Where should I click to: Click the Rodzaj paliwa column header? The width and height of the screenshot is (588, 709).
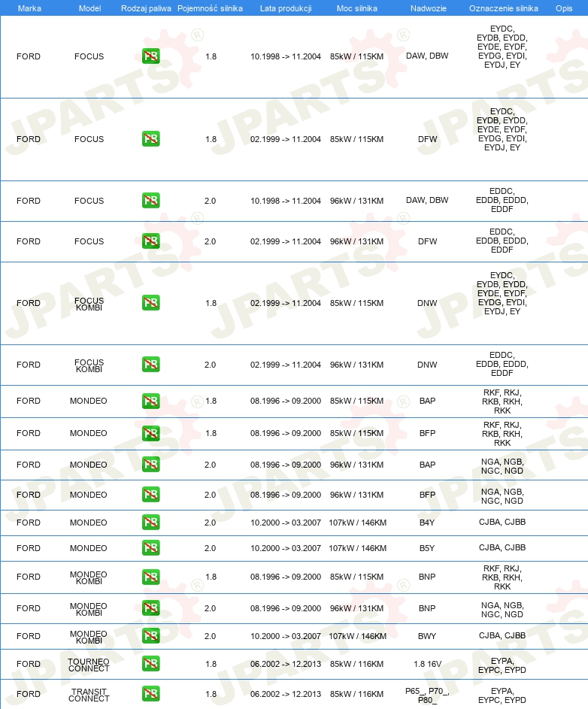pos(146,8)
